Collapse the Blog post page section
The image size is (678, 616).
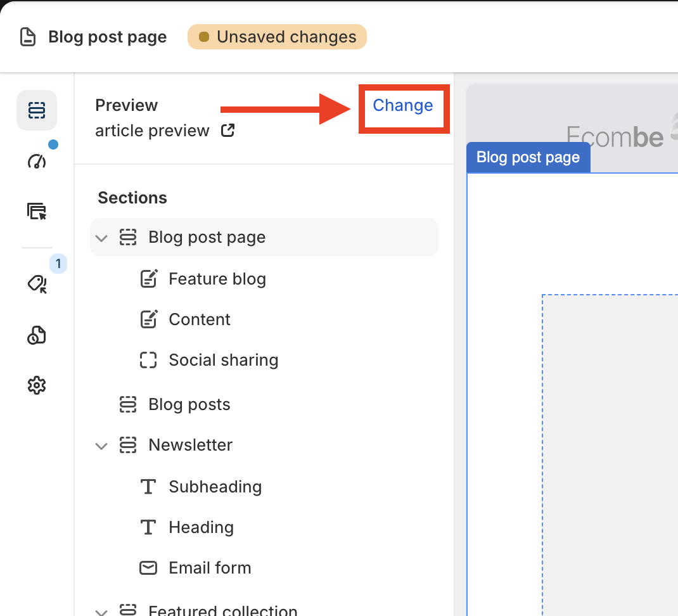(101, 238)
